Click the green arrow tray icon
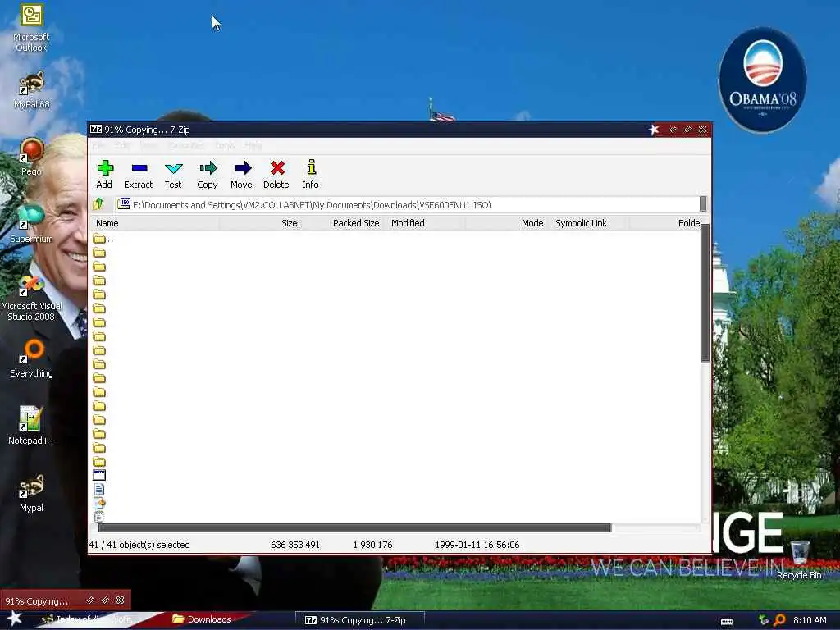This screenshot has height=630, width=840. coord(764,620)
